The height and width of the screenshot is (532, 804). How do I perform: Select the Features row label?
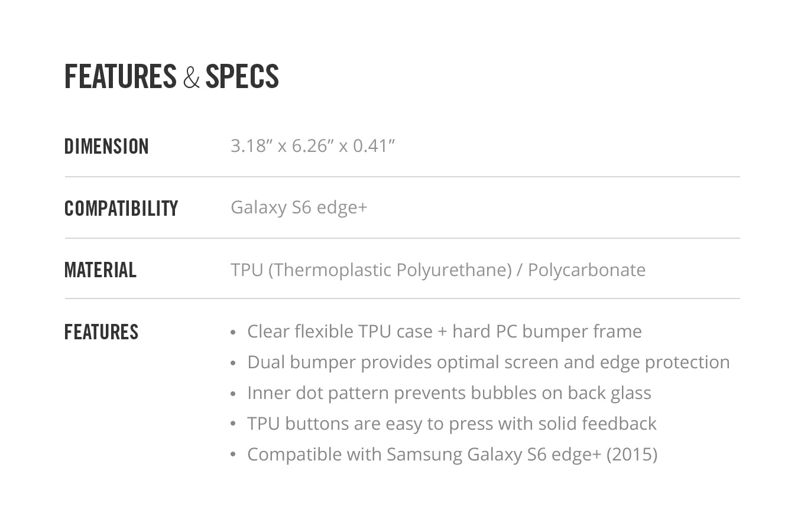pyautogui.click(x=101, y=332)
